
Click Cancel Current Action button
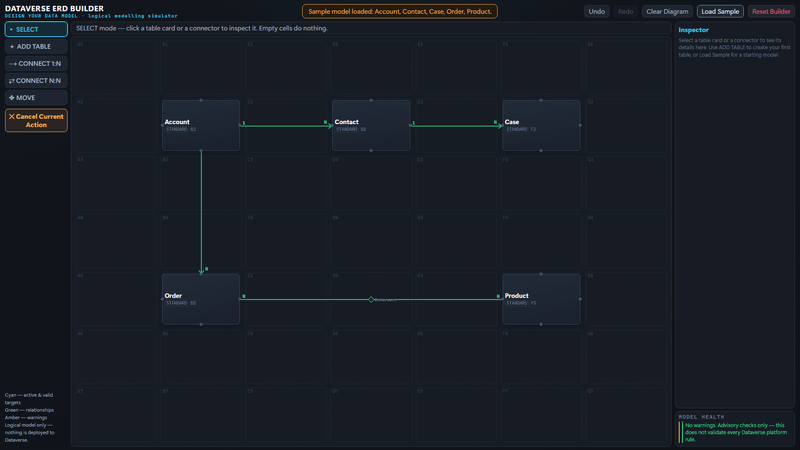(x=36, y=120)
